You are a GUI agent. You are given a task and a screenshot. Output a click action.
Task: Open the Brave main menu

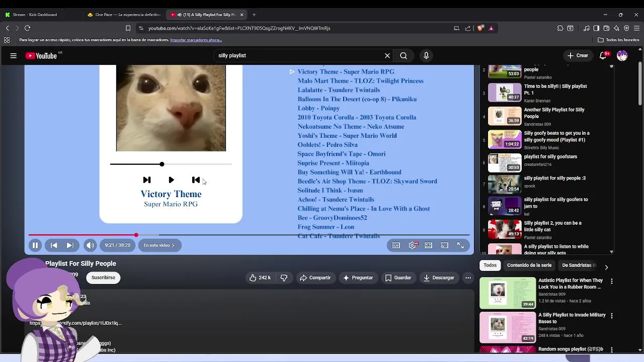click(636, 28)
